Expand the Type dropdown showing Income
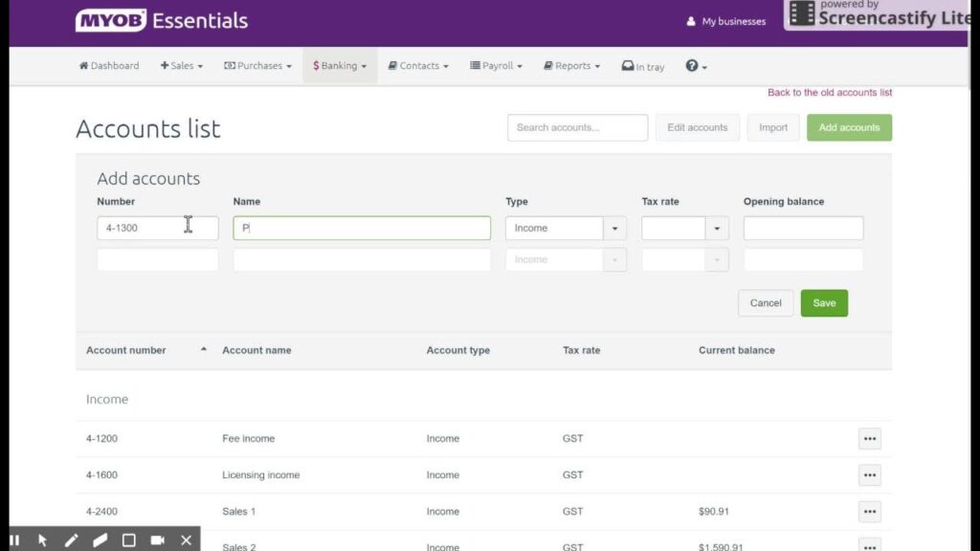Screen dimensions: 980x551 pyautogui.click(x=614, y=229)
